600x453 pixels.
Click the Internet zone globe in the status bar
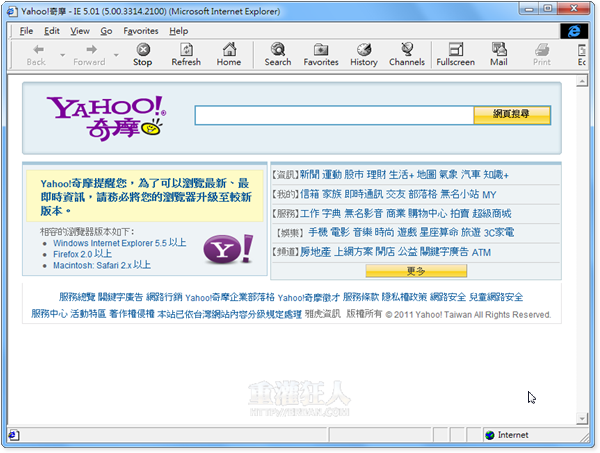(x=490, y=435)
